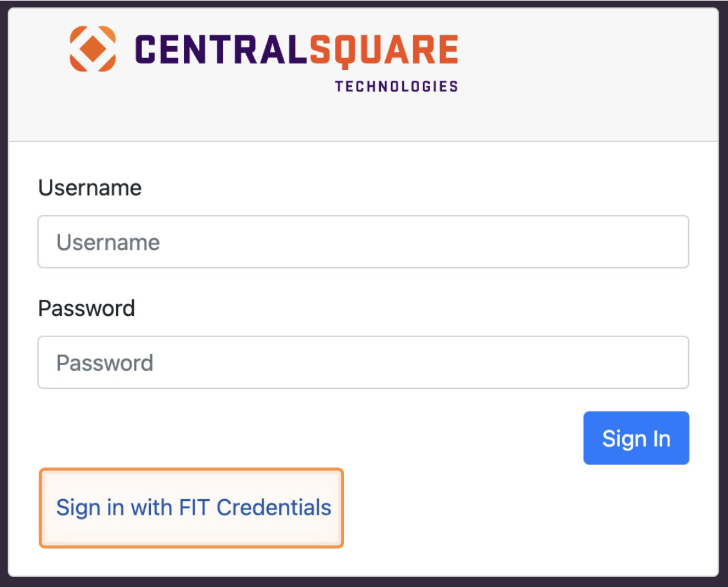Click the Password label text
Screen dimensions: 728x587
coord(87,307)
